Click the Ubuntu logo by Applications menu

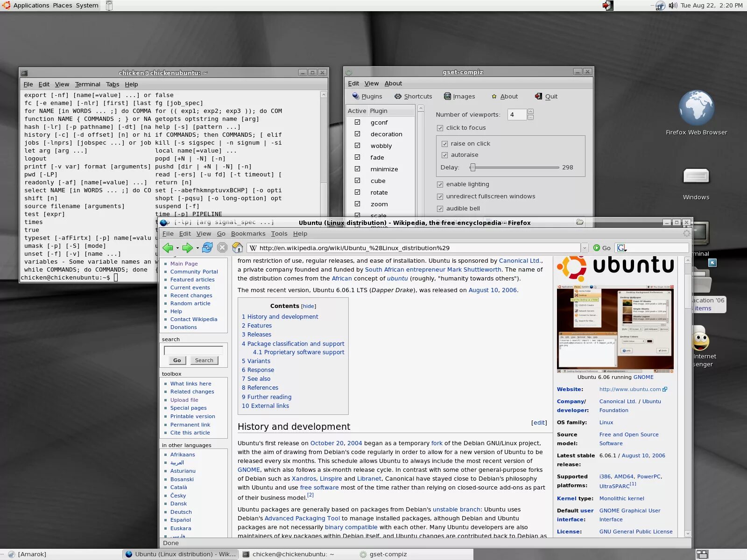6,5
